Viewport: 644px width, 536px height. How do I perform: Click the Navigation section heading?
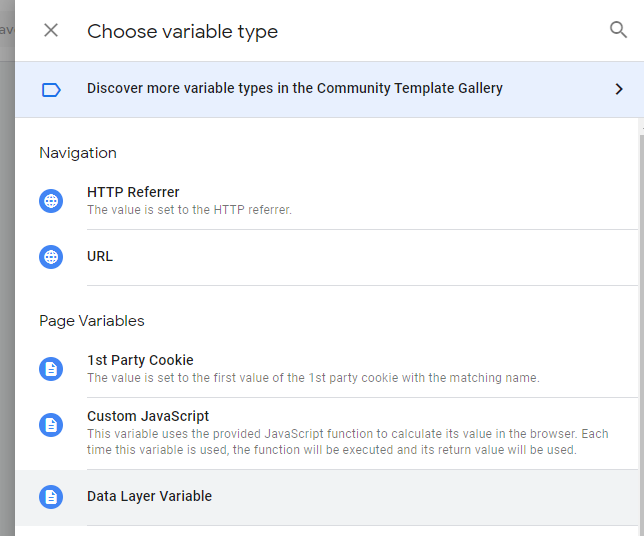(78, 153)
